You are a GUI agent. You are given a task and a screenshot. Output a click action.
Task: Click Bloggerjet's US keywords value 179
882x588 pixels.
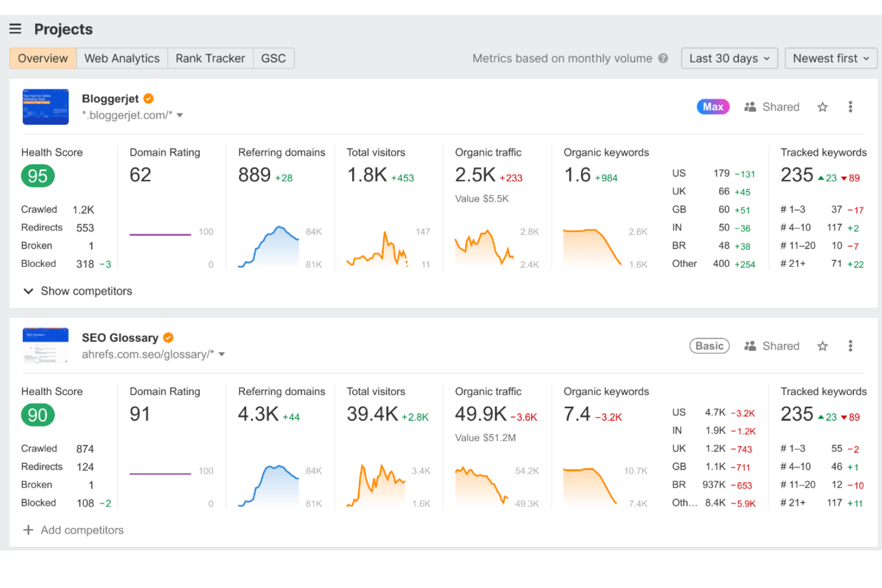coord(722,173)
